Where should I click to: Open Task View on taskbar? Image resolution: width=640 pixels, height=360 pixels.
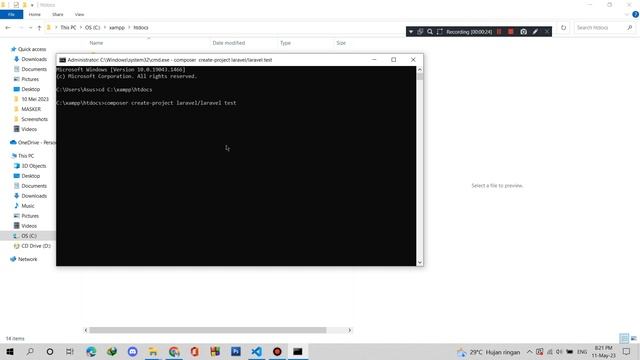click(70, 352)
